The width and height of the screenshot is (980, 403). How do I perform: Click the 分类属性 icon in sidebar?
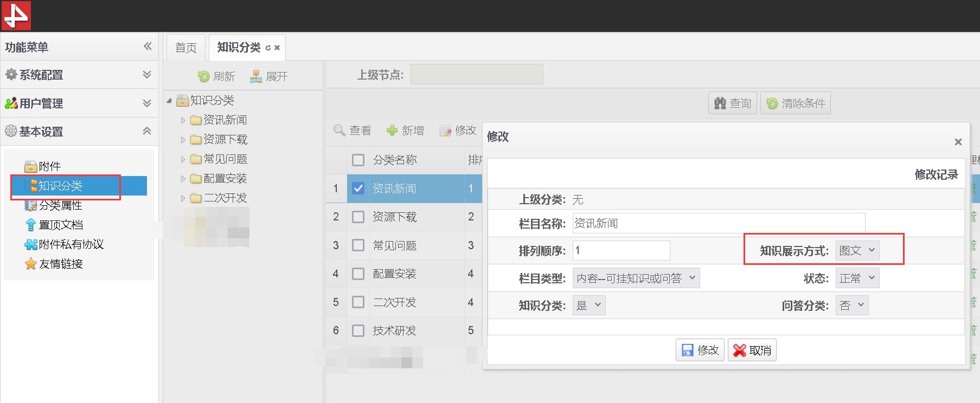pyautogui.click(x=31, y=205)
